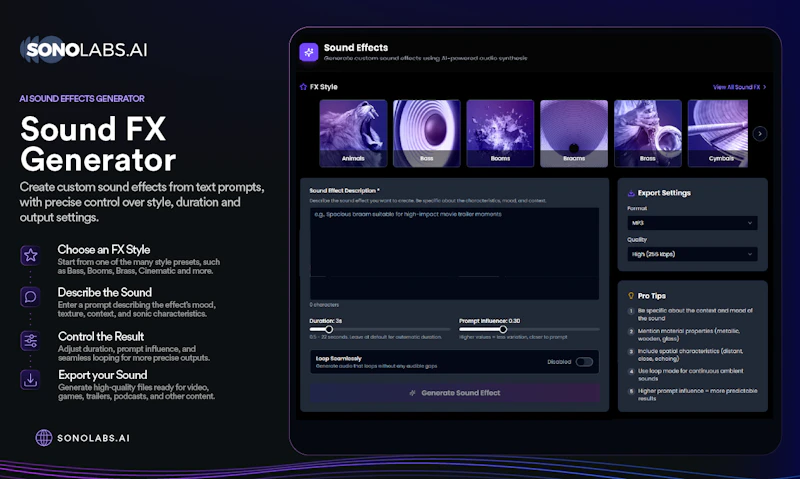The image size is (800, 479).
Task: Click the Choose an FX Style star icon
Action: 31,255
